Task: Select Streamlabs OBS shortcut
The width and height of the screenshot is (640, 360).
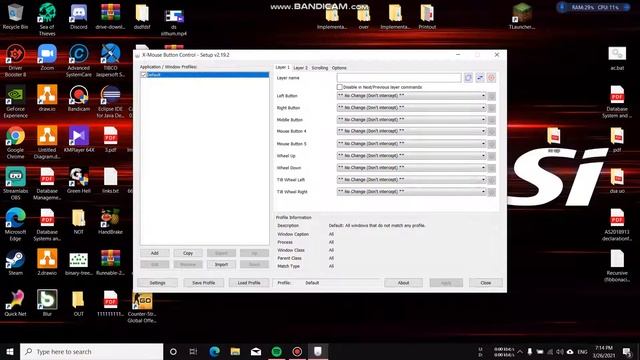Action: (15, 184)
